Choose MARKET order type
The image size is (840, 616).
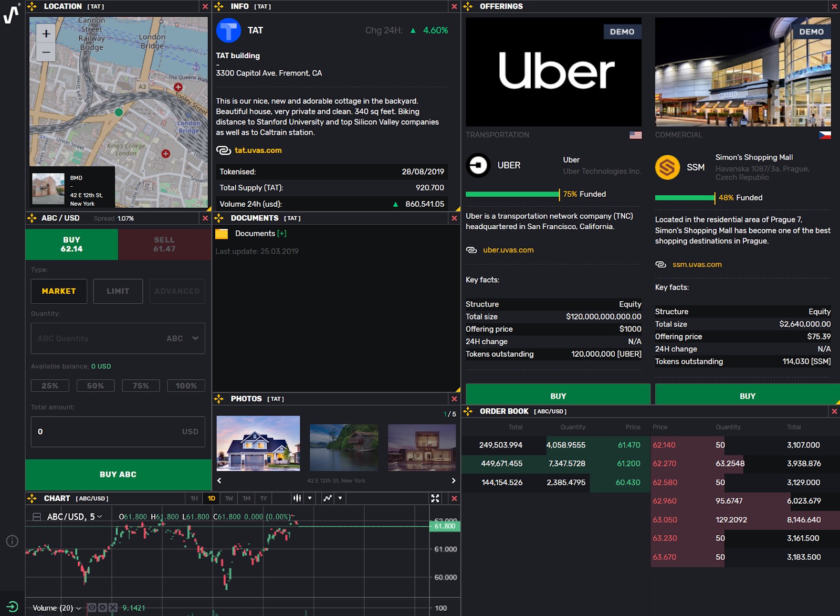click(59, 291)
